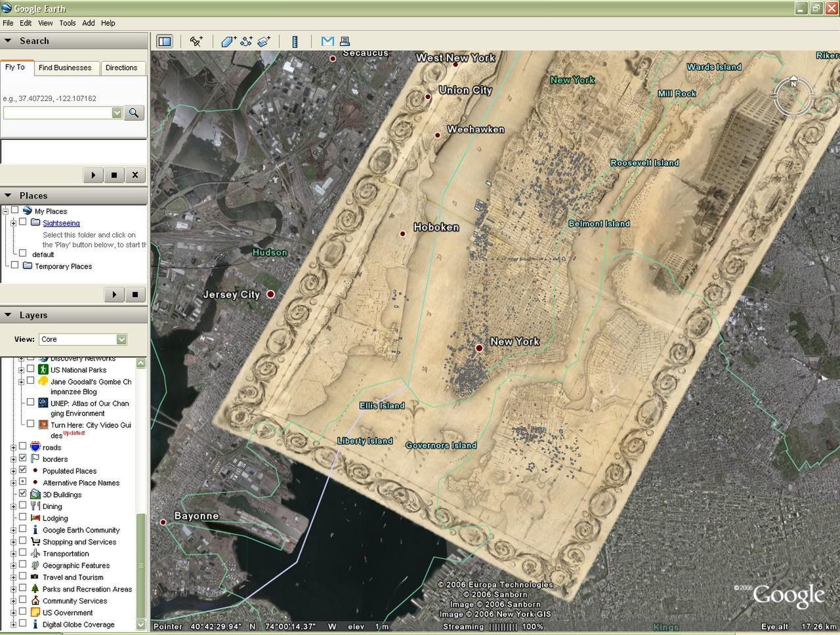Open the File menu
Viewport: 840px width, 635px height.
pos(8,23)
